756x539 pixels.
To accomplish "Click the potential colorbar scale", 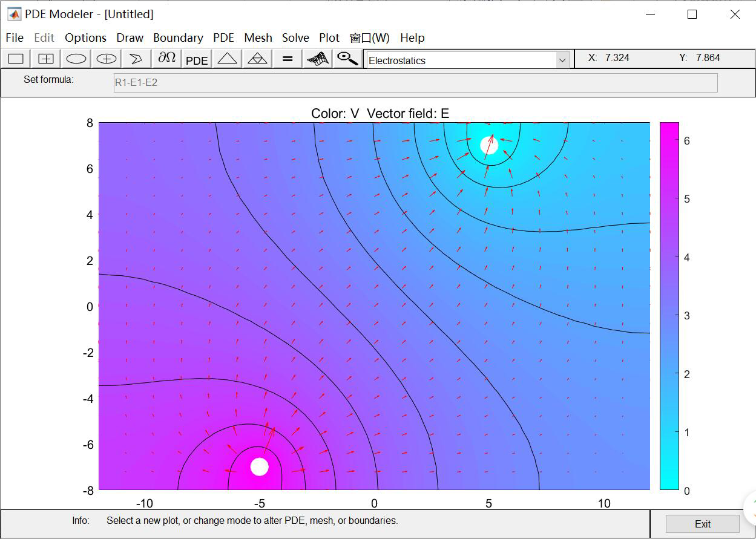I will coord(669,305).
